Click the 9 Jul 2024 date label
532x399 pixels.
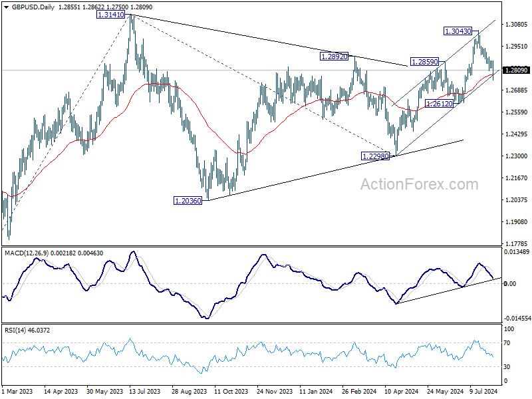click(484, 392)
